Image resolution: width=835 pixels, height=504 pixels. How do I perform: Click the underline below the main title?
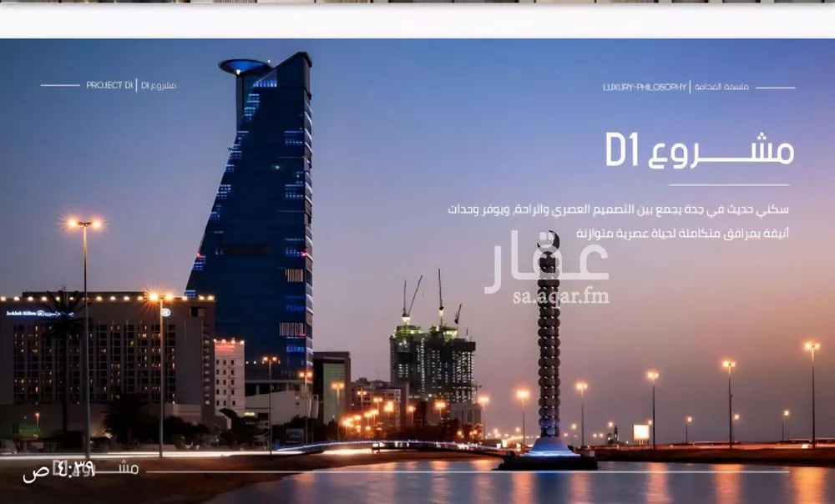point(728,185)
